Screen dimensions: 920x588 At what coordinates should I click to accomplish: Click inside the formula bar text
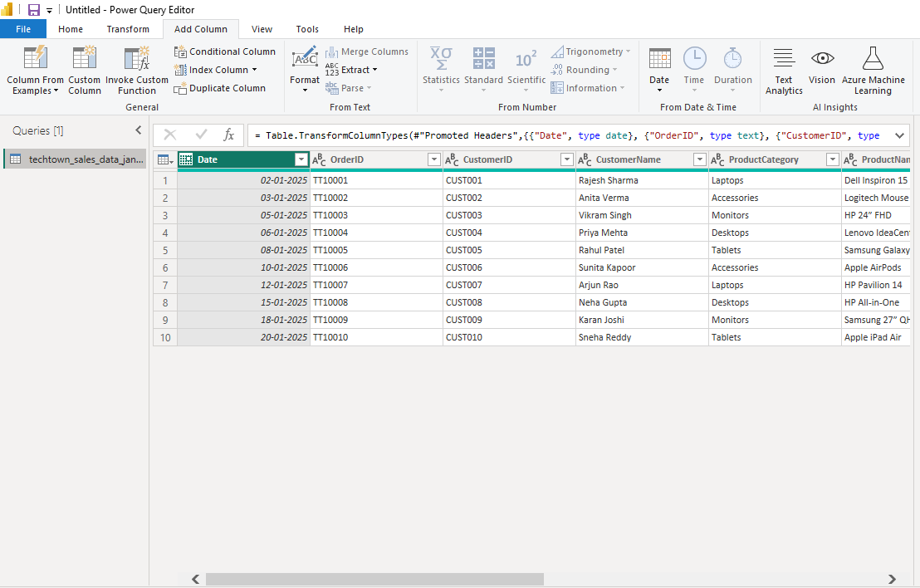565,135
